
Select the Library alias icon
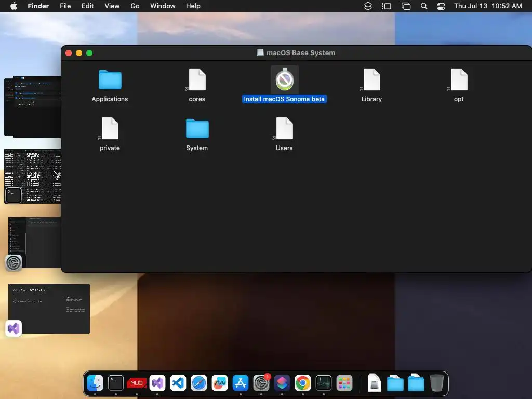pos(371,79)
